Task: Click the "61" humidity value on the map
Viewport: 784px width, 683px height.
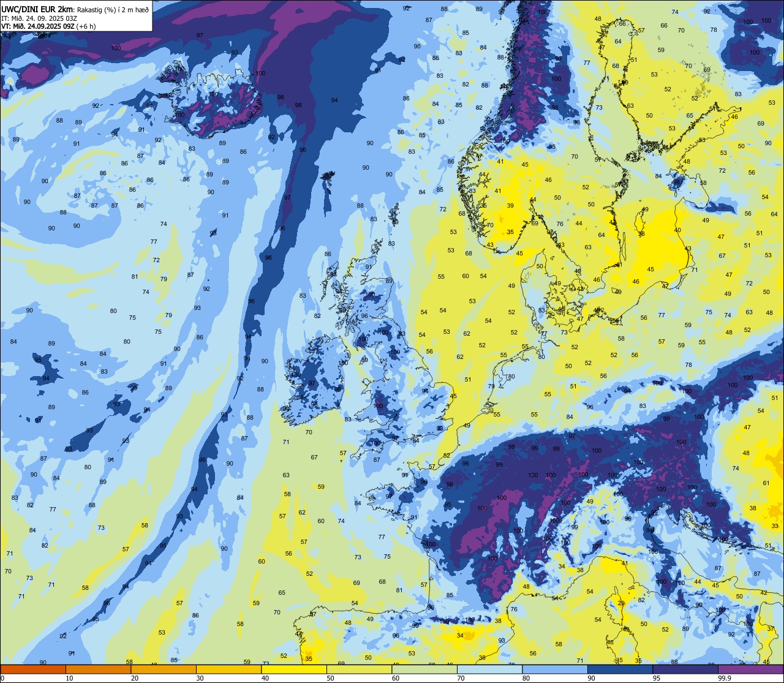Action: tap(766, 483)
